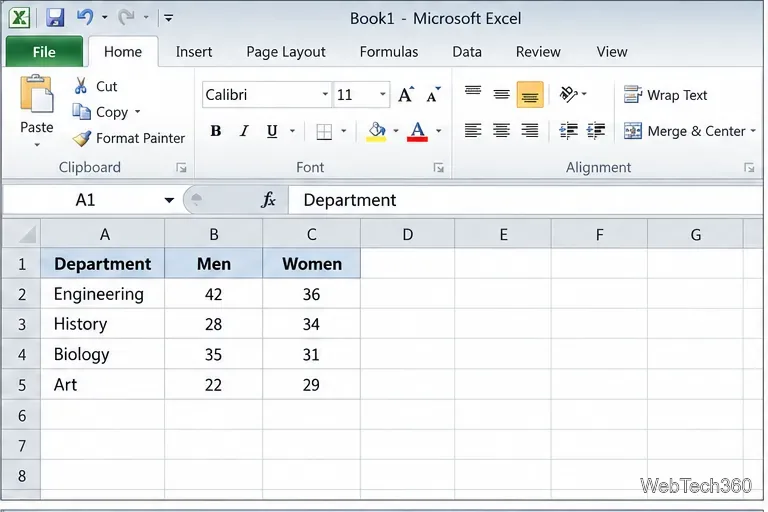This screenshot has height=512, width=768.
Task: Activate the Format Painter
Action: click(129, 138)
